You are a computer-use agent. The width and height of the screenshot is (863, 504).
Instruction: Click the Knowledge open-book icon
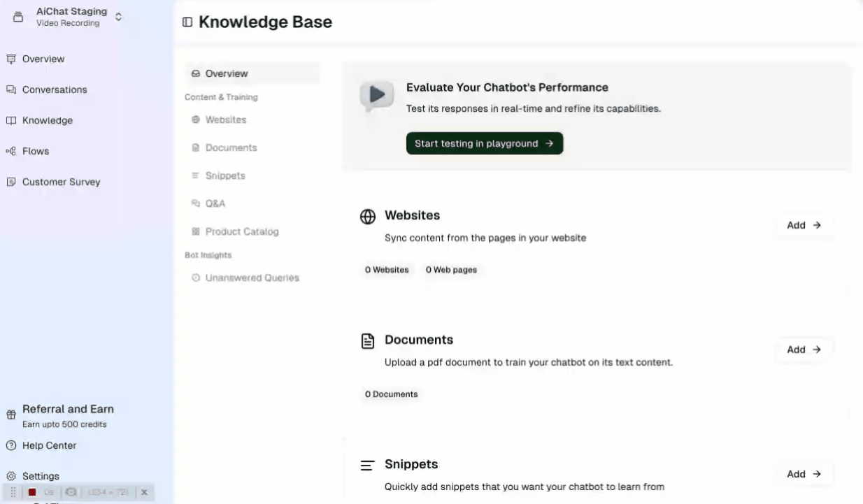tap(11, 120)
